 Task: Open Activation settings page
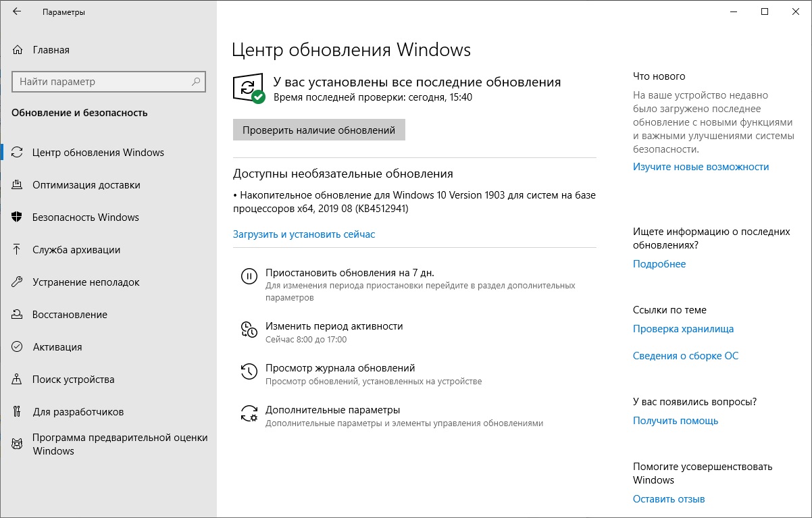tap(57, 347)
